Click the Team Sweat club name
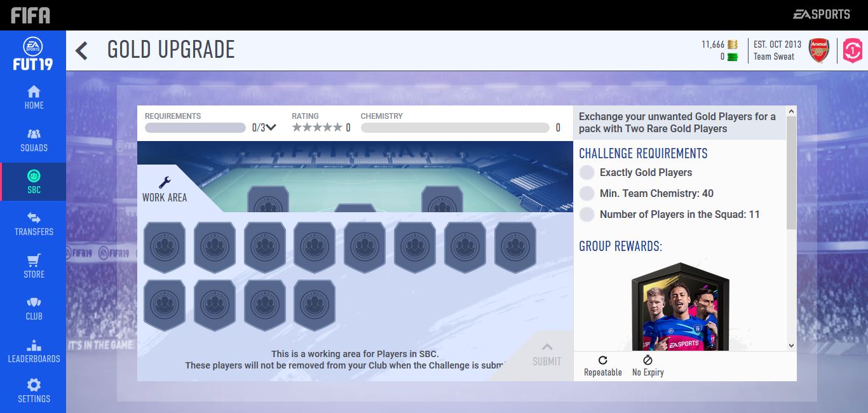This screenshot has width=868, height=413. (773, 57)
